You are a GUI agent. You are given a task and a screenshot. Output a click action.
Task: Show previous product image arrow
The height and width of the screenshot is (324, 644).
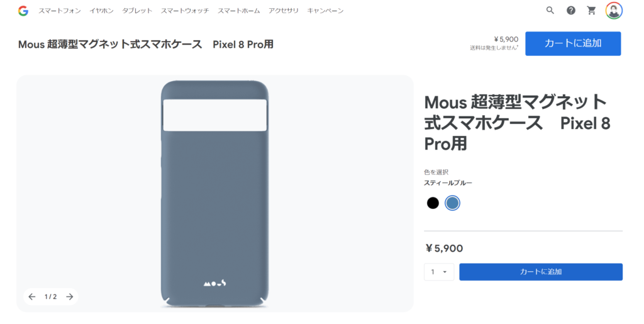pos(32,297)
